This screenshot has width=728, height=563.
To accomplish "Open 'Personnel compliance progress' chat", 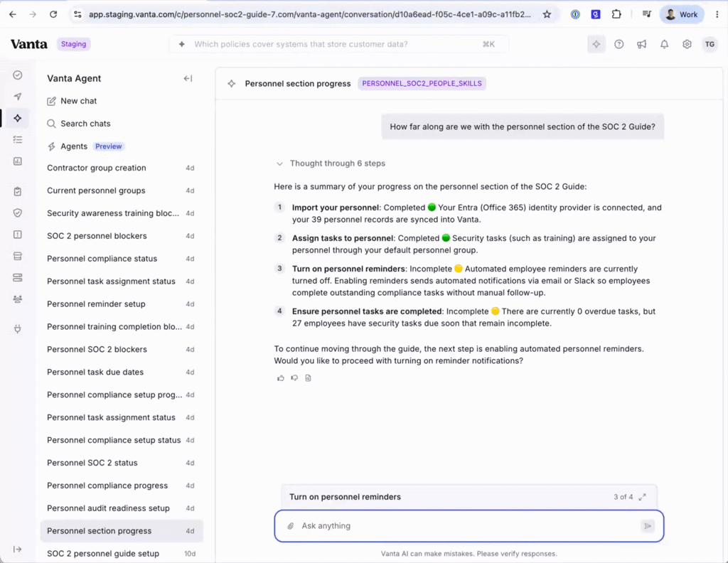I will pyautogui.click(x=121, y=486).
